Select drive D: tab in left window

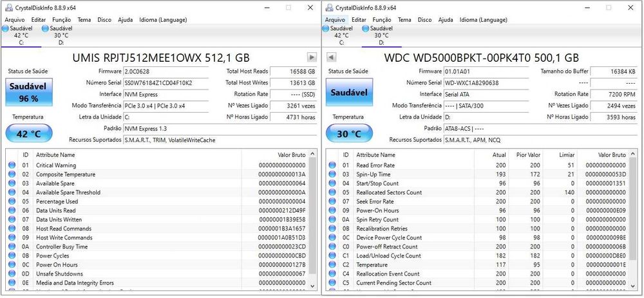pyautogui.click(x=61, y=35)
